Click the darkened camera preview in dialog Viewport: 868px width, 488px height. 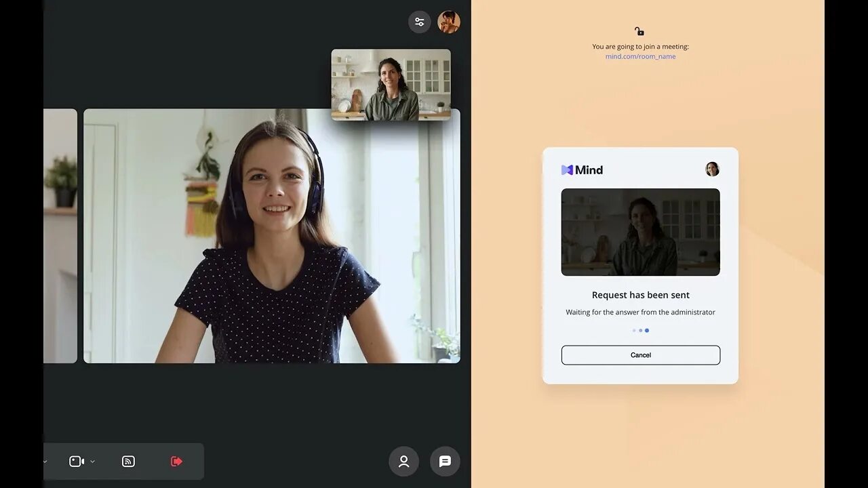point(641,232)
